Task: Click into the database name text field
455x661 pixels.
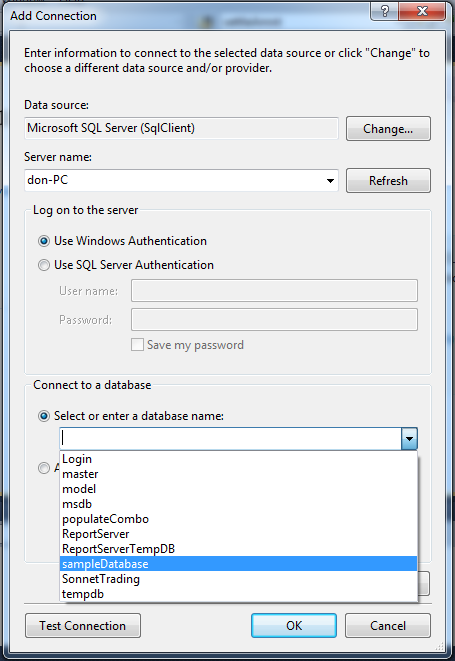Action: tap(230, 439)
